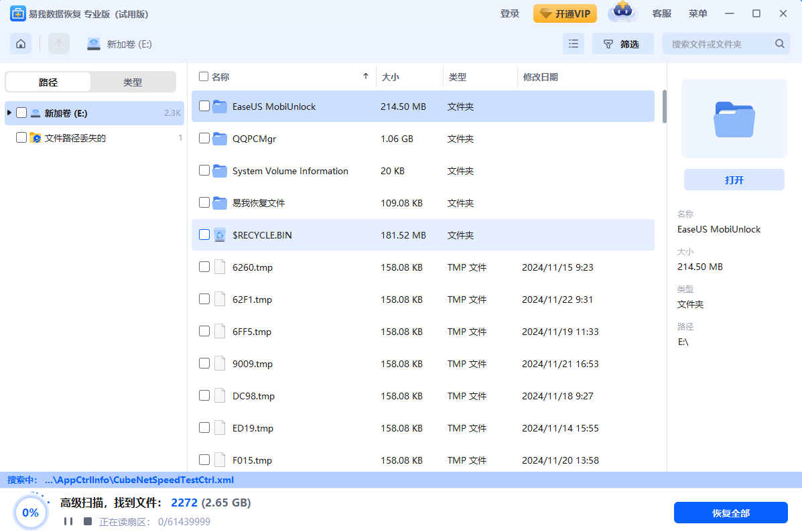The width and height of the screenshot is (802, 532).
Task: Check the QQPCMgr row checkbox
Action: pyautogui.click(x=204, y=138)
